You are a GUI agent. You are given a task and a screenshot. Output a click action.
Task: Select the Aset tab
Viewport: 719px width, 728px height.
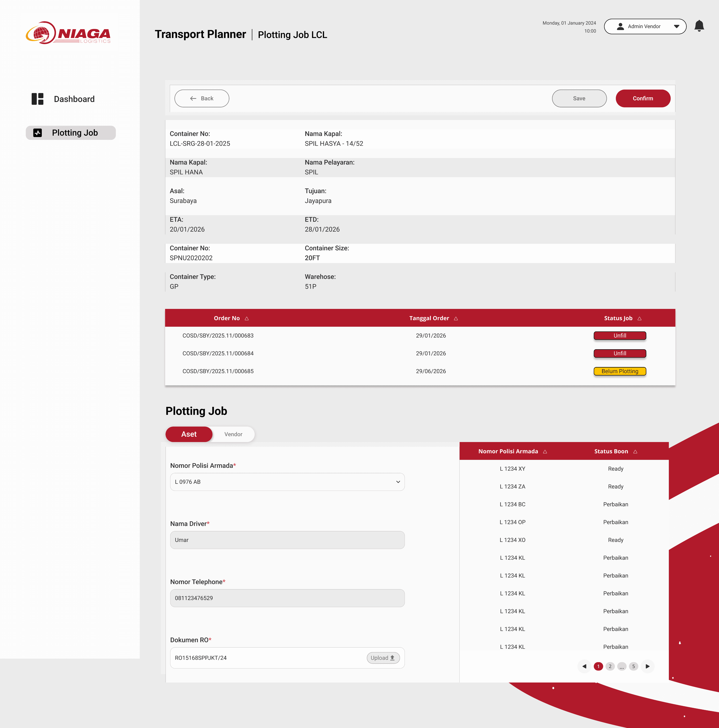point(189,434)
